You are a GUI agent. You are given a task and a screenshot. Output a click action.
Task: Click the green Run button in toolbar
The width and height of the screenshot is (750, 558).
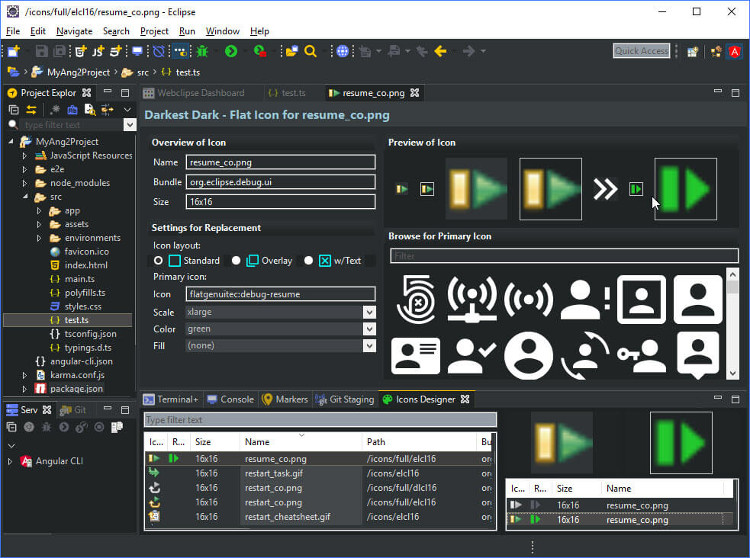pyautogui.click(x=231, y=51)
